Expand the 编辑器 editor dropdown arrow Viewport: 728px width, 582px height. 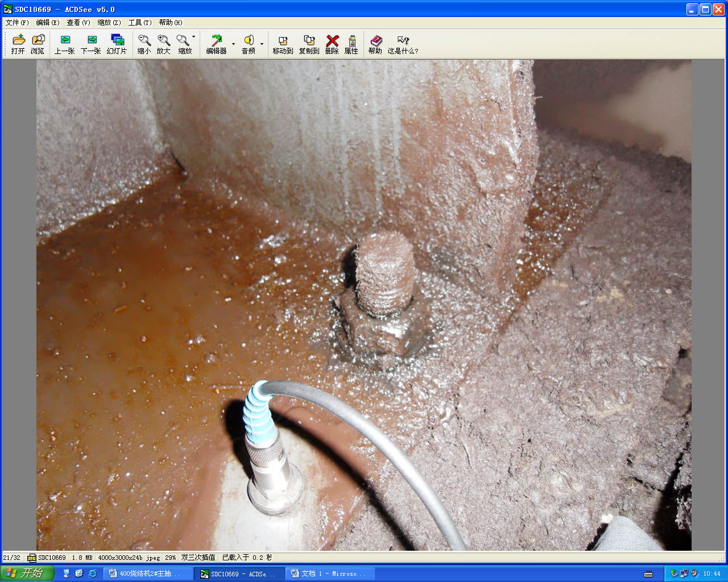[233, 44]
